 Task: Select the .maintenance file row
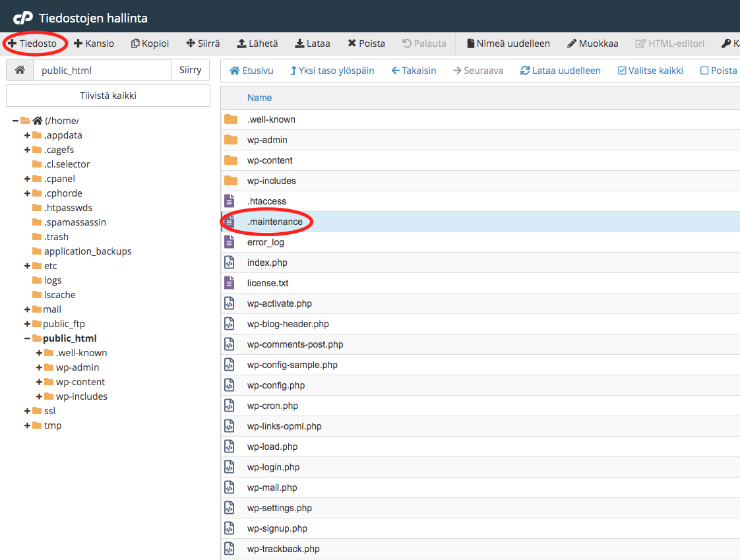click(480, 222)
